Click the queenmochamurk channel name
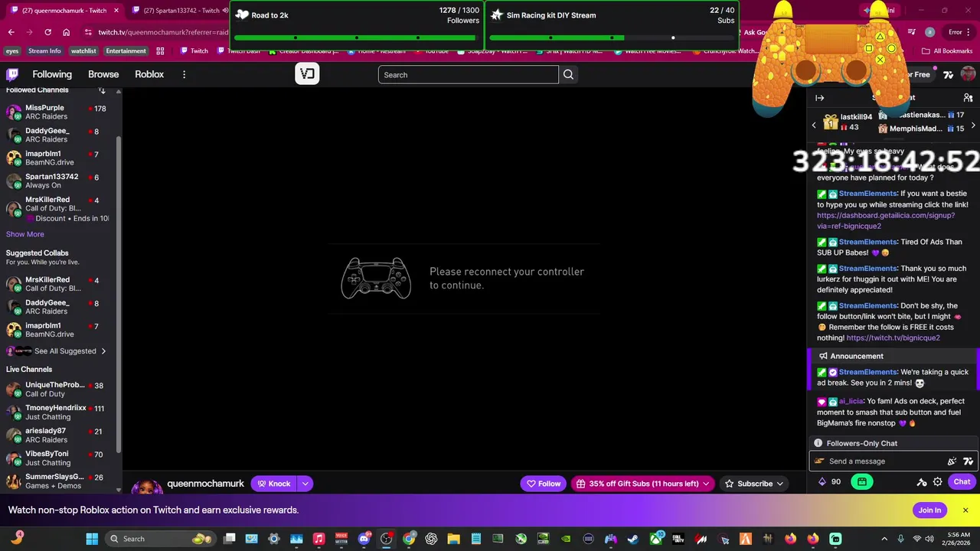 coord(205,484)
